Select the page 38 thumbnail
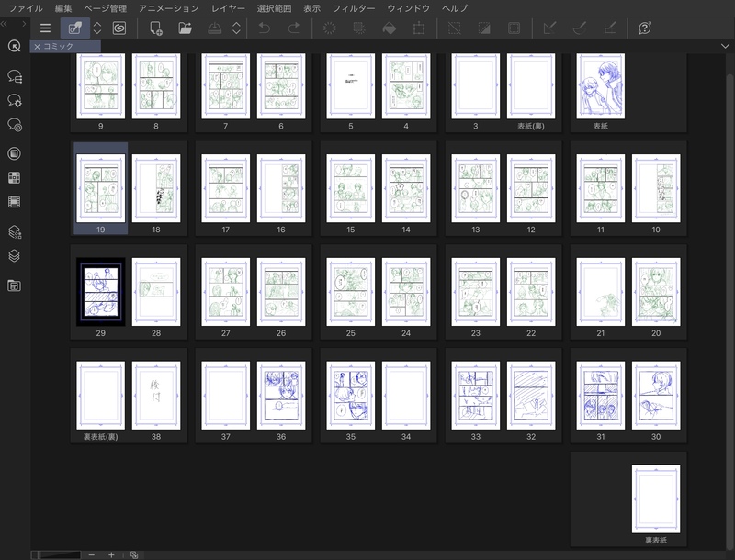This screenshot has height=560, width=735. pyautogui.click(x=156, y=395)
